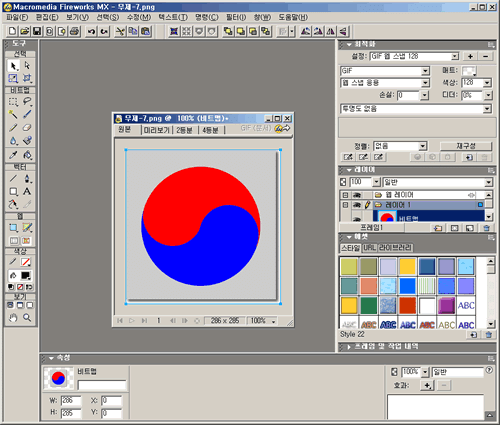
Task: Select the Subselection tool
Action: coord(27,66)
